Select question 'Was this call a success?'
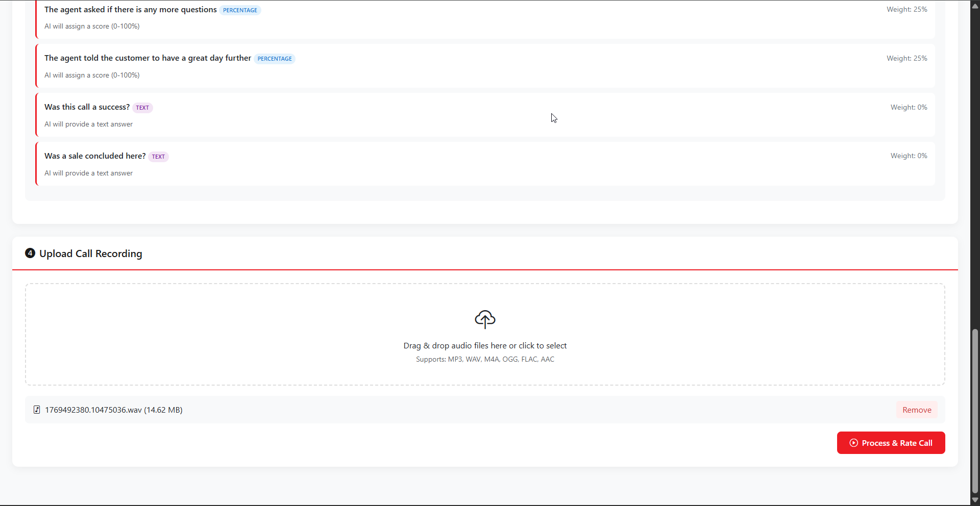 87,107
